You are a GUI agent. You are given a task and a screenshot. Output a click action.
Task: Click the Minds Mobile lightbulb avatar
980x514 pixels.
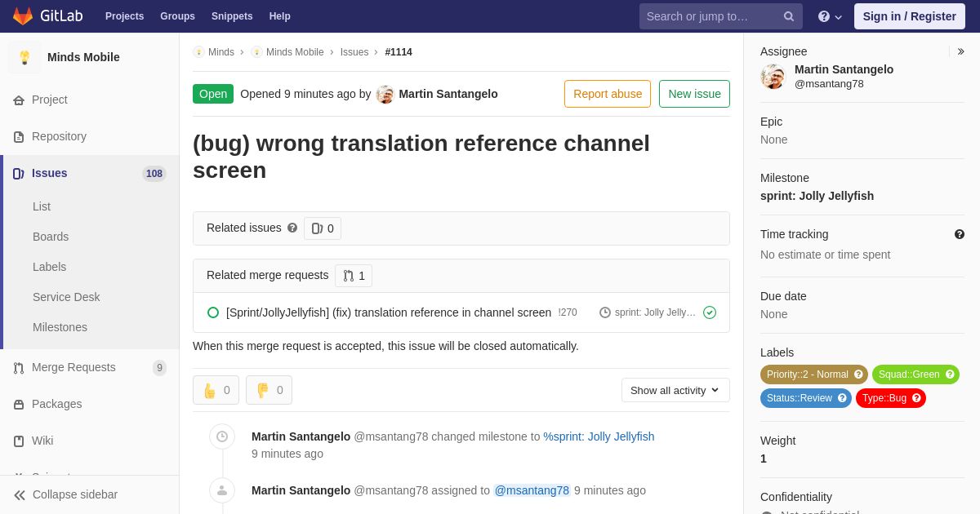click(x=24, y=57)
